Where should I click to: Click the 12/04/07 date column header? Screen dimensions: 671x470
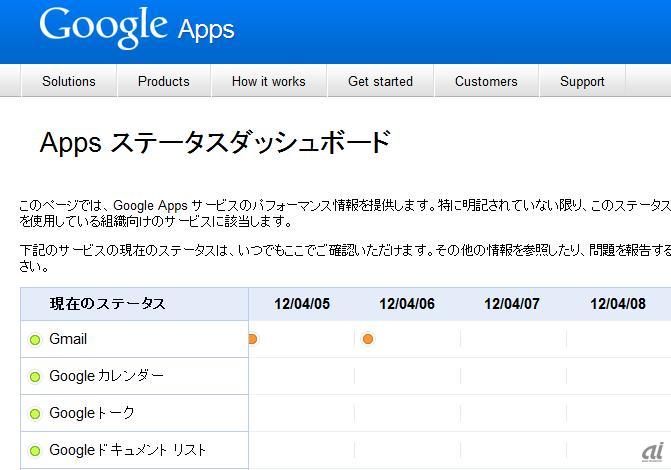click(512, 304)
